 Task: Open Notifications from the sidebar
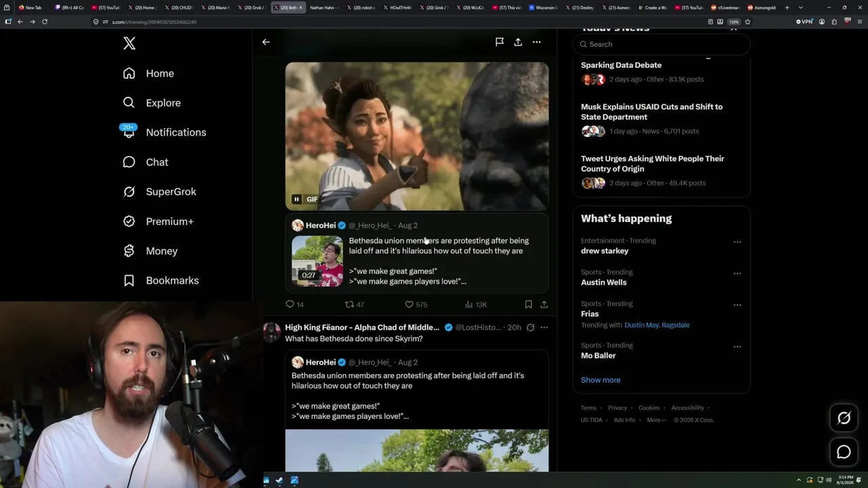[163, 132]
